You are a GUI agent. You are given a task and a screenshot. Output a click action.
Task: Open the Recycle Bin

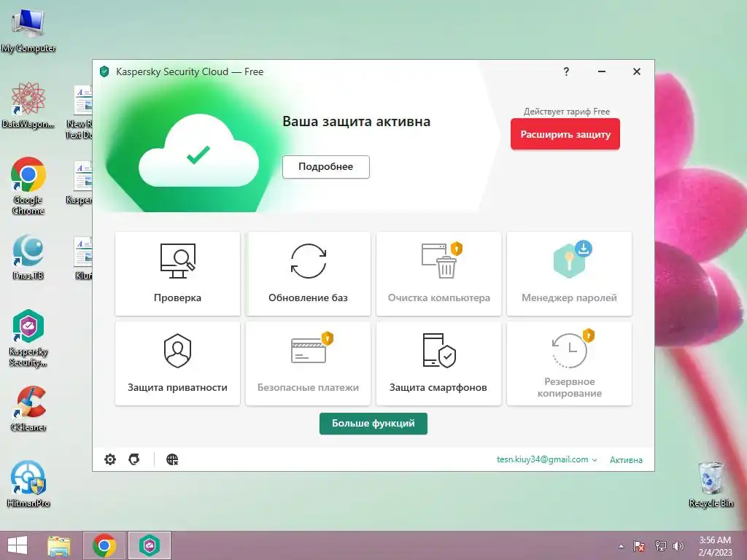point(711,484)
